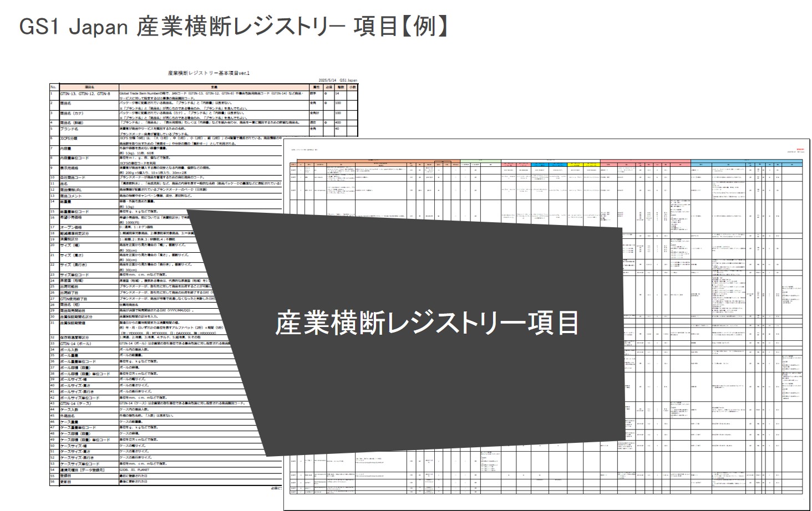Screen dimensions: 812x511
Task: Select row 47 'ケース重量単位コード' cell
Action: pyautogui.click(x=89, y=427)
